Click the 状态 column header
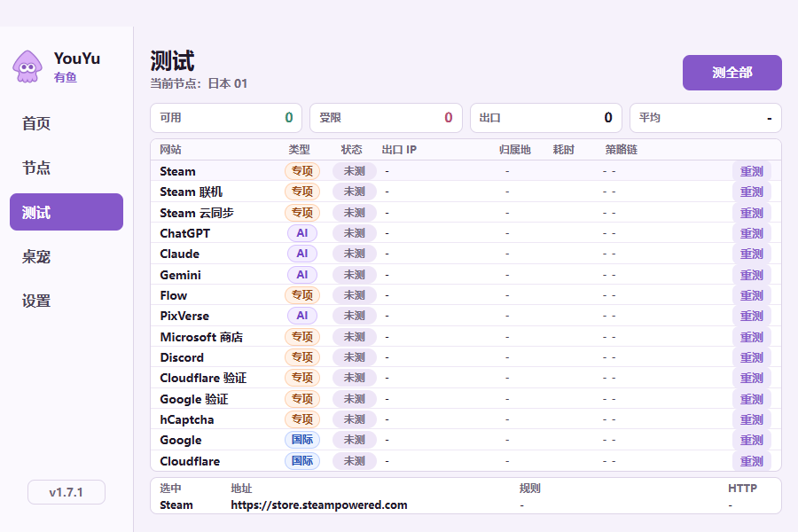798x532 pixels. [x=352, y=150]
